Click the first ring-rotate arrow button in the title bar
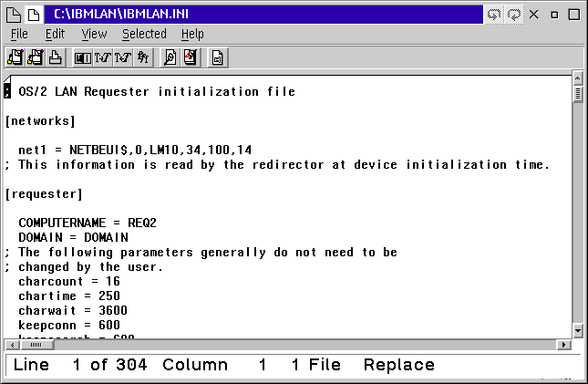Viewport: 588px width, 384px height. (x=494, y=15)
